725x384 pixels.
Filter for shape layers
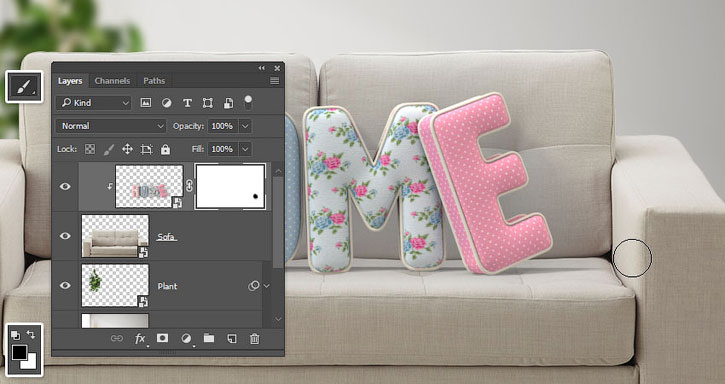click(208, 103)
